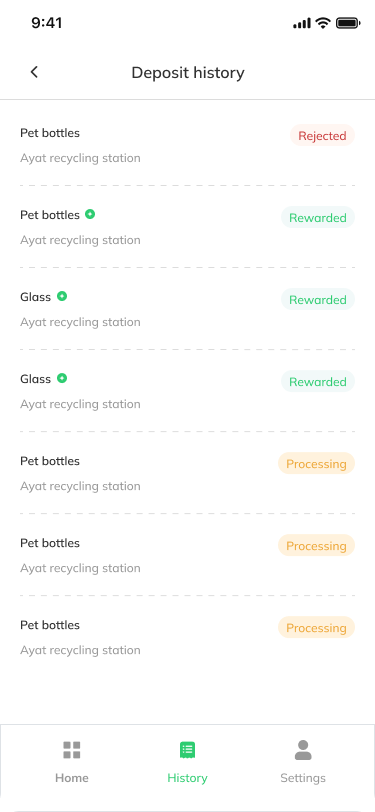The height and width of the screenshot is (812, 375).
Task: Click Rewarded badge on first Glass entry
Action: 318,299
